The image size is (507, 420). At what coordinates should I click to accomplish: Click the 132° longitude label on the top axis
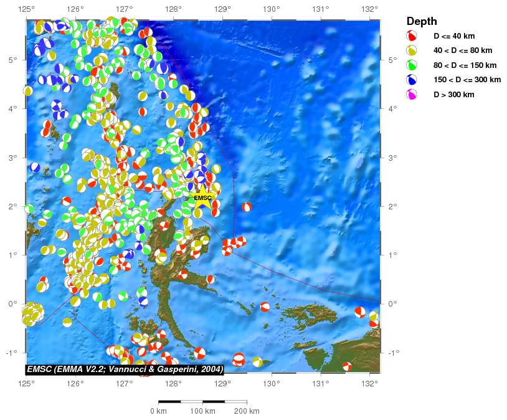(369, 9)
